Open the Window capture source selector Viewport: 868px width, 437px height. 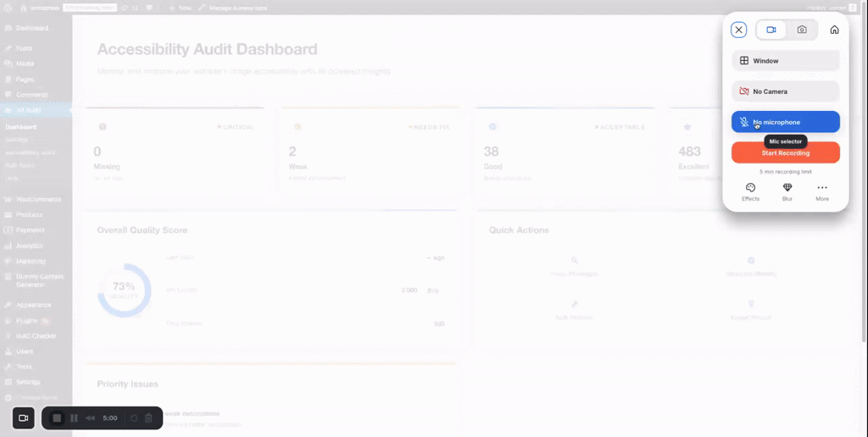pyautogui.click(x=786, y=61)
